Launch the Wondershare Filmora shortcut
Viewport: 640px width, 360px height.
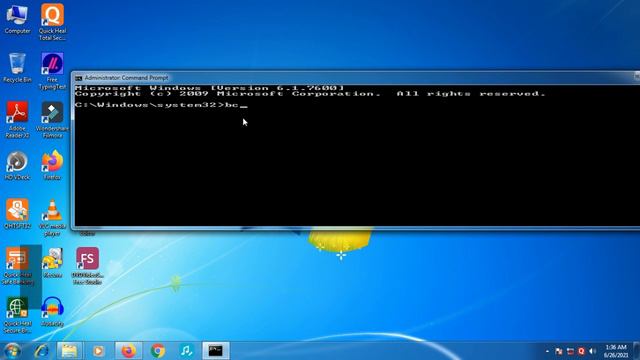52,120
